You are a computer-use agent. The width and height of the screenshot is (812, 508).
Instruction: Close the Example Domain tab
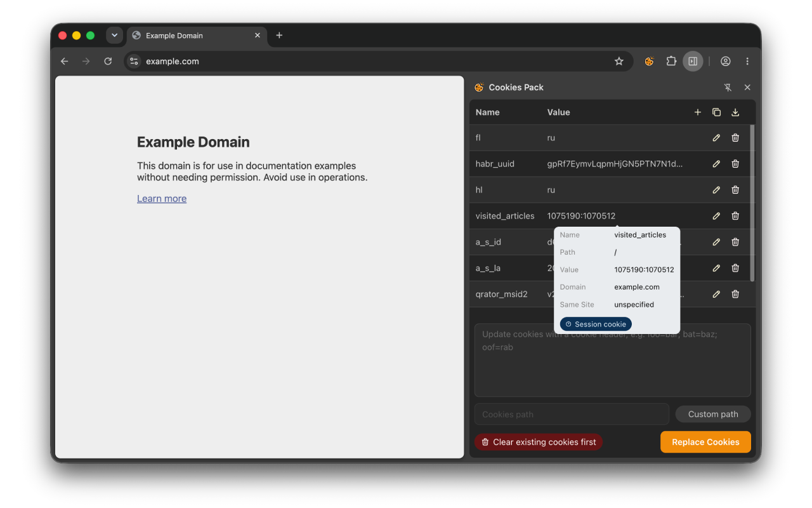(258, 36)
